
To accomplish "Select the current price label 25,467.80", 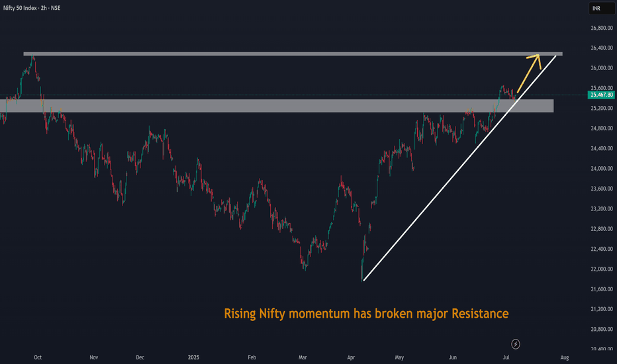I will pyautogui.click(x=601, y=95).
